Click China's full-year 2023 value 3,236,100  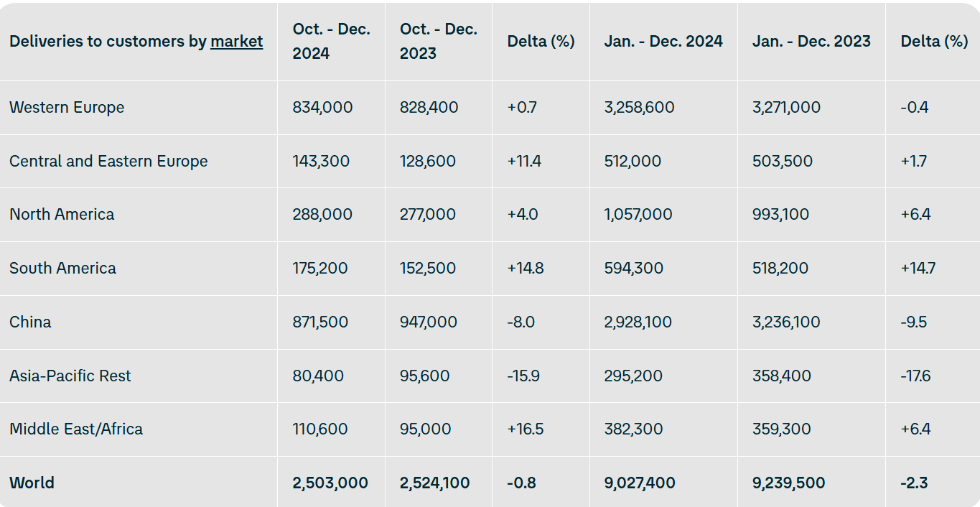pyautogui.click(x=786, y=322)
